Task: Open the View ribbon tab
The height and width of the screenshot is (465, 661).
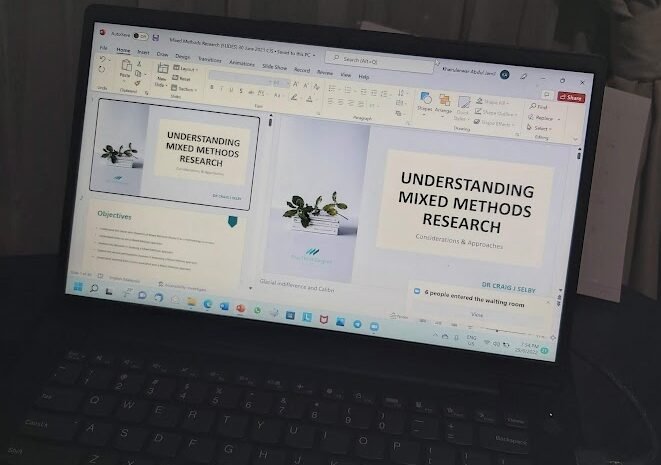Action: 346,75
